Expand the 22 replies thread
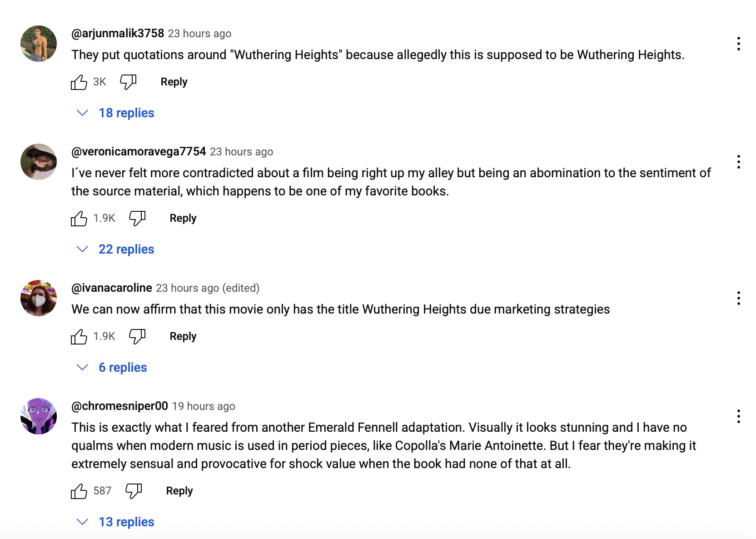Viewport: 756px width, 539px height. click(x=126, y=250)
